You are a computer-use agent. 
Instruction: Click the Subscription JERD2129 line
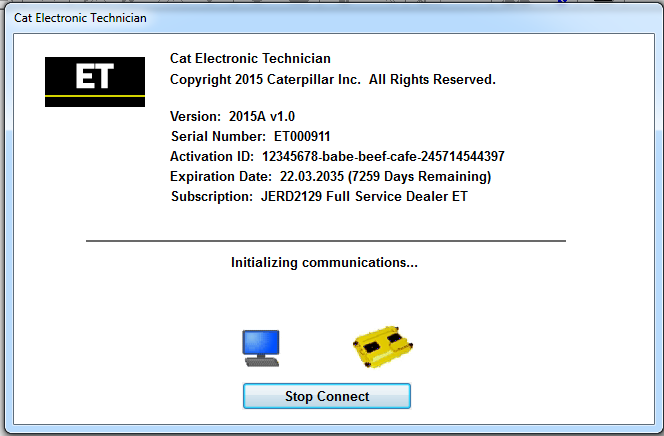coord(319,196)
